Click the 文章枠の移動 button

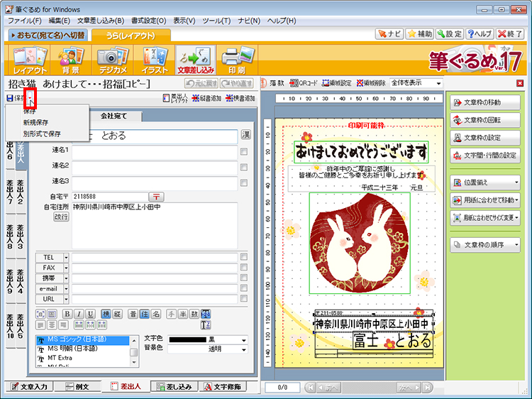pyautogui.click(x=485, y=102)
